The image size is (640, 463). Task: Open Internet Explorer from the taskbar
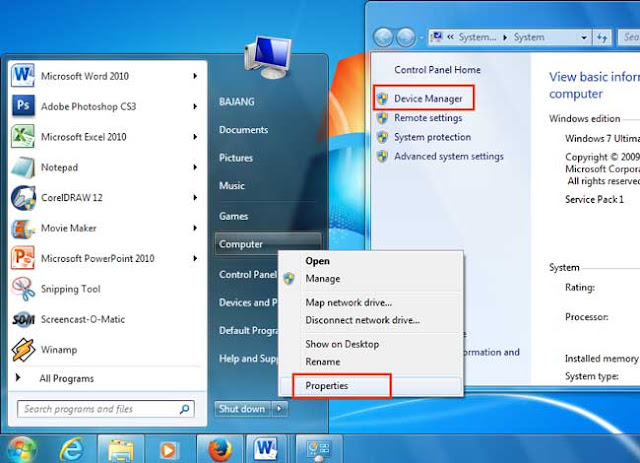point(72,450)
